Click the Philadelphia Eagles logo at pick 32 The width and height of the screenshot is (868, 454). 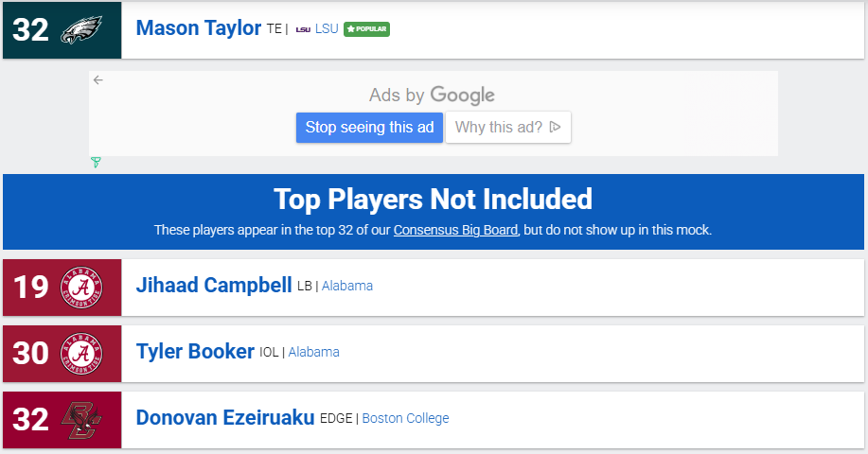[81, 30]
